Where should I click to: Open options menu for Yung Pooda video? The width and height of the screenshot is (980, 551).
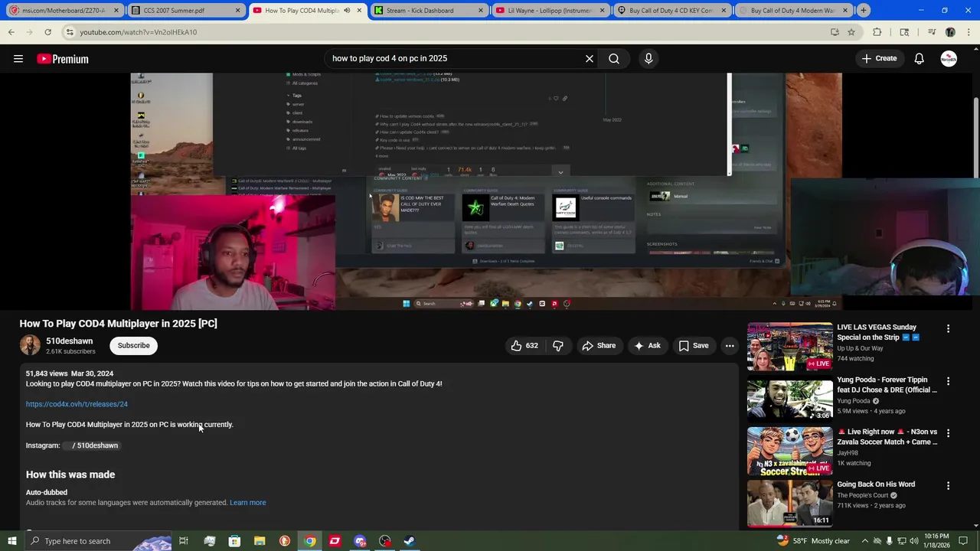[948, 381]
